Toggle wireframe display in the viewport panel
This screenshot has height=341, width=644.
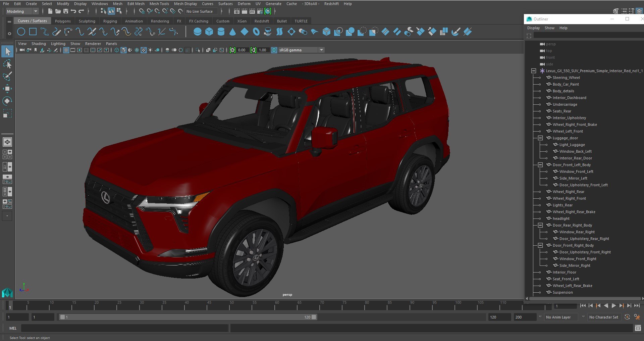pyautogui.click(x=117, y=50)
